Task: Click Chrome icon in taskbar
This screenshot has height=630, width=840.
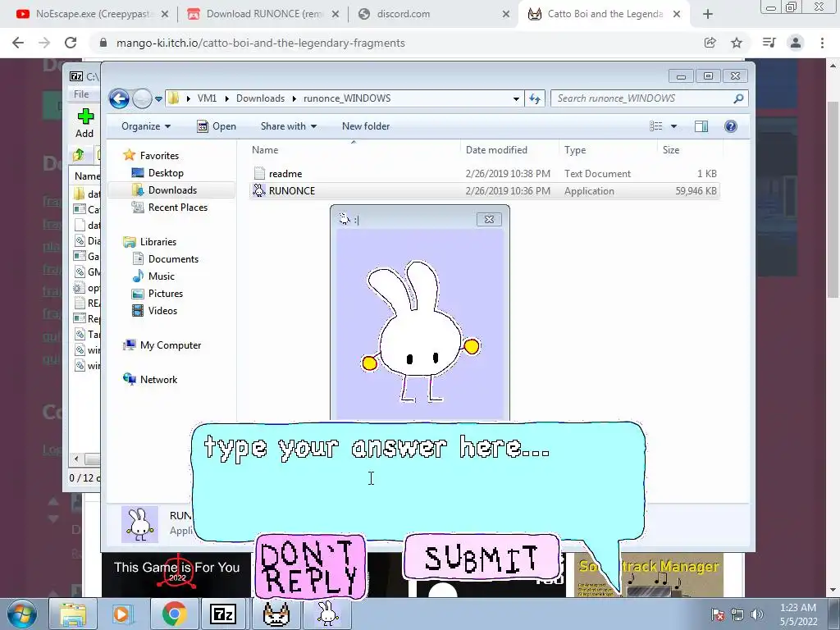Action: [174, 614]
